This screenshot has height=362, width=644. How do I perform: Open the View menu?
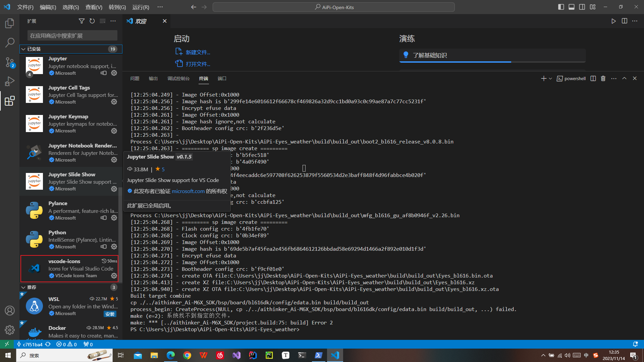coord(94,7)
